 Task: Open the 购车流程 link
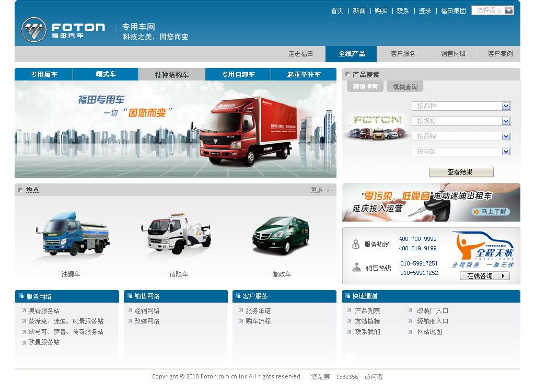[258, 321]
